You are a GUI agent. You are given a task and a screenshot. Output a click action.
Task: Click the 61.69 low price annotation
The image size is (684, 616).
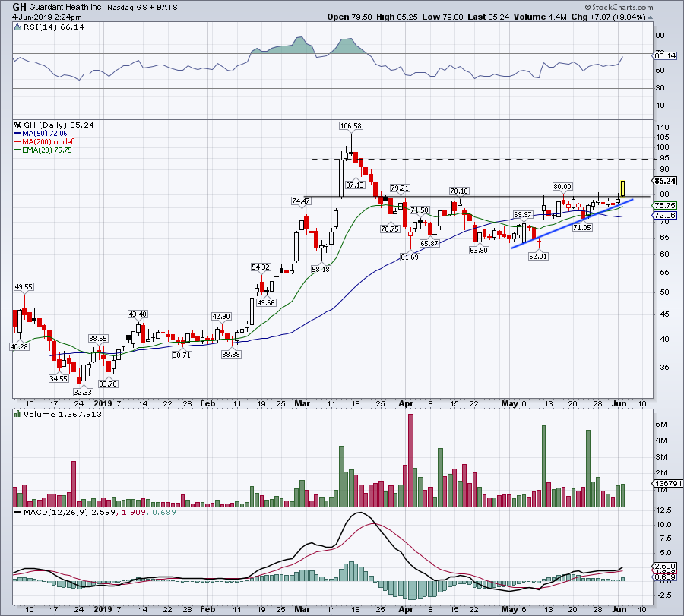coord(410,257)
